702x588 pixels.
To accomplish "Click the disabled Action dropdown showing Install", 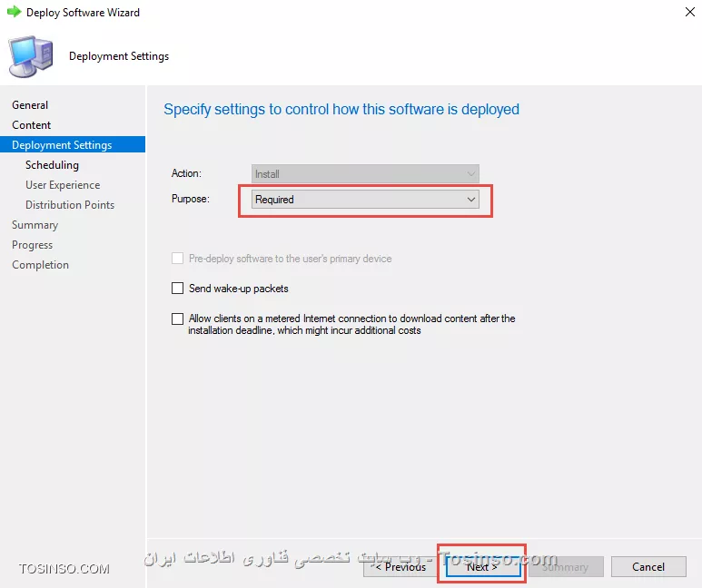I will coord(365,174).
